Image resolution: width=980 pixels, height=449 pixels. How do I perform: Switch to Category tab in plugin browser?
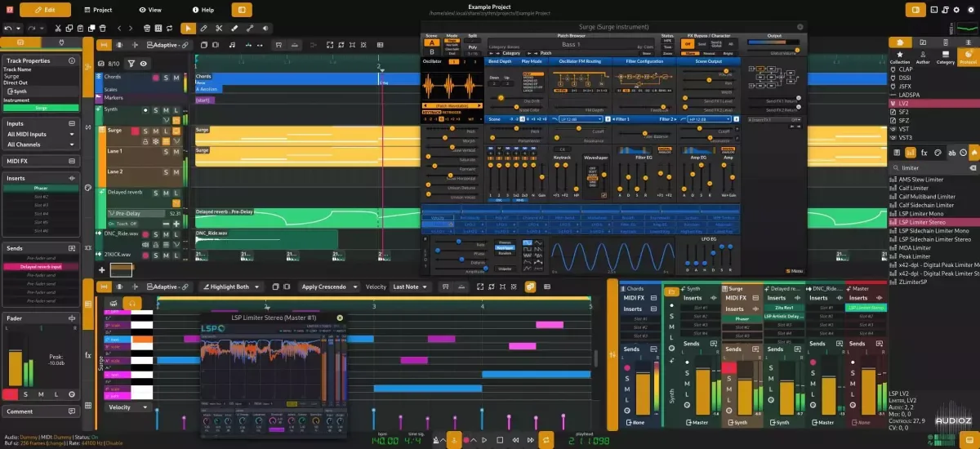click(946, 57)
